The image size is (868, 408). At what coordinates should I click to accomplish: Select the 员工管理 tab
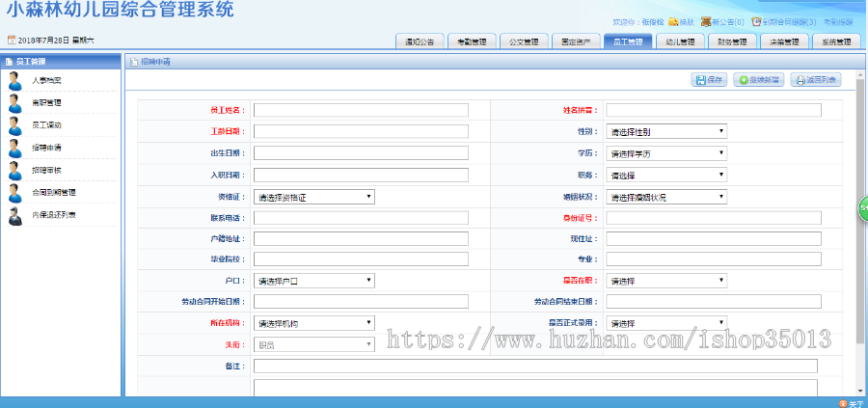(628, 42)
